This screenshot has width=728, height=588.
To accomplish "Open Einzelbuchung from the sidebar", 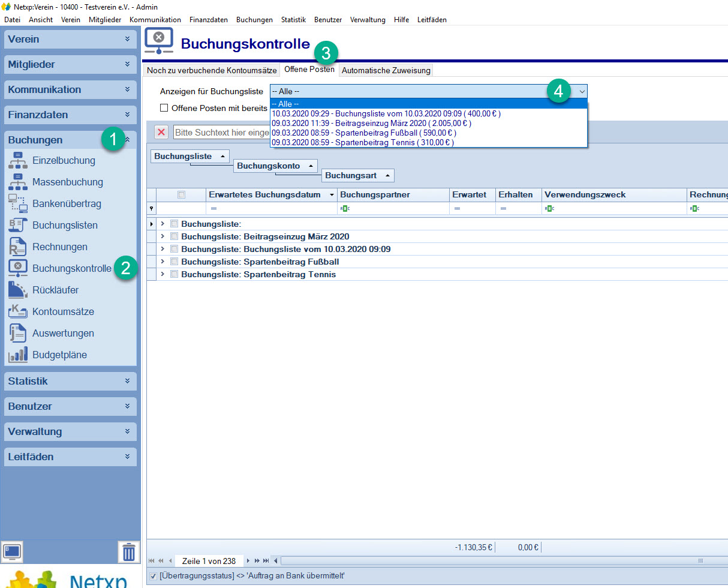I will 64,160.
